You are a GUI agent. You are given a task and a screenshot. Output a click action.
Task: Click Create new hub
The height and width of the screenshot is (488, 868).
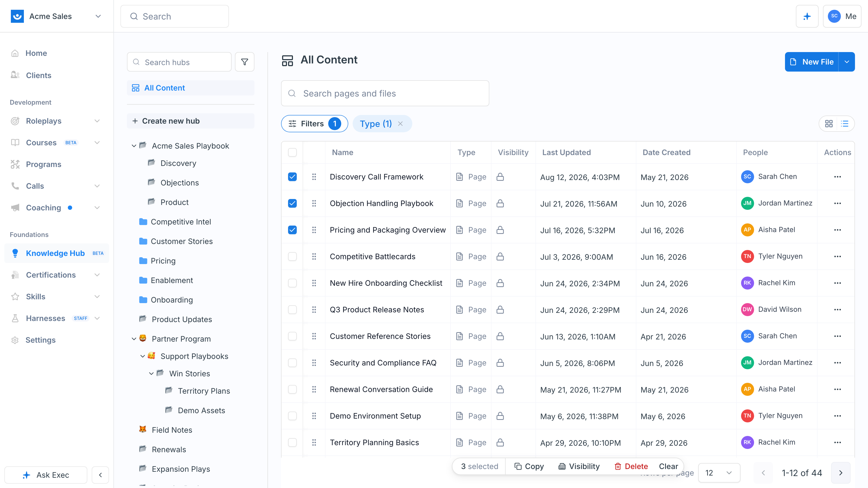pos(190,121)
